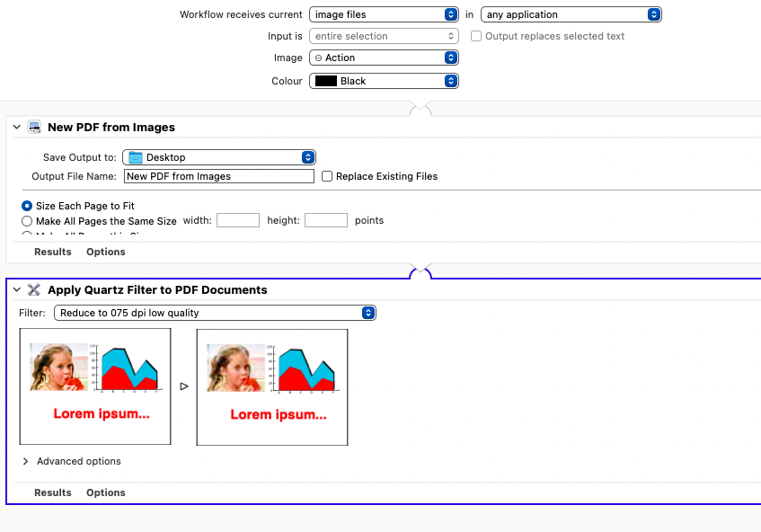761x532 pixels.
Task: Collapse the New PDF from Images action
Action: pyautogui.click(x=17, y=128)
